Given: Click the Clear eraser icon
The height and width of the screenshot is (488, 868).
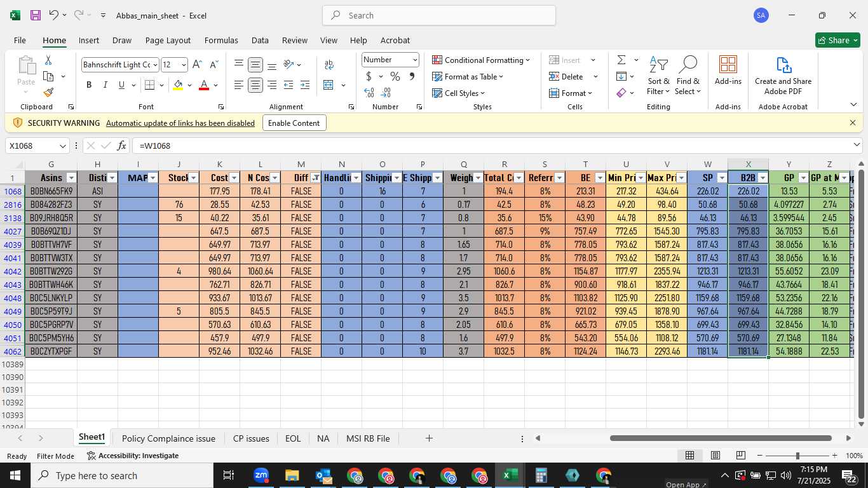Looking at the screenshot, I should pyautogui.click(x=621, y=93).
